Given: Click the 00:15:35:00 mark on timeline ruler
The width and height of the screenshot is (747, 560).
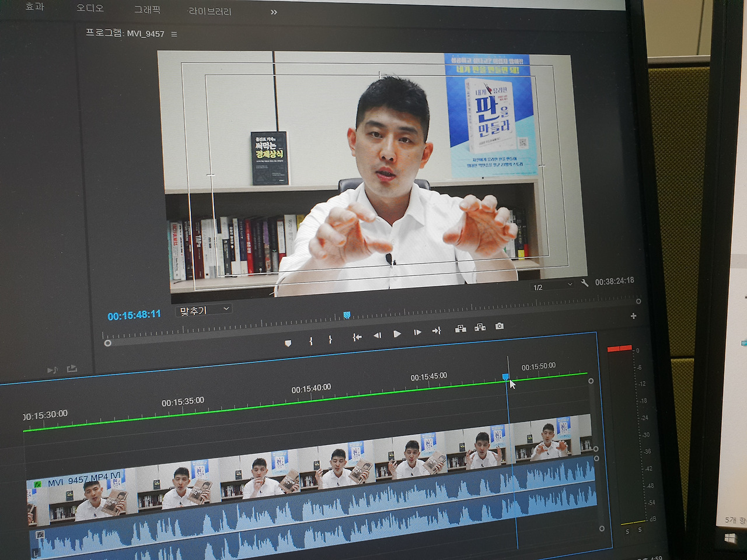Looking at the screenshot, I should click(x=183, y=402).
